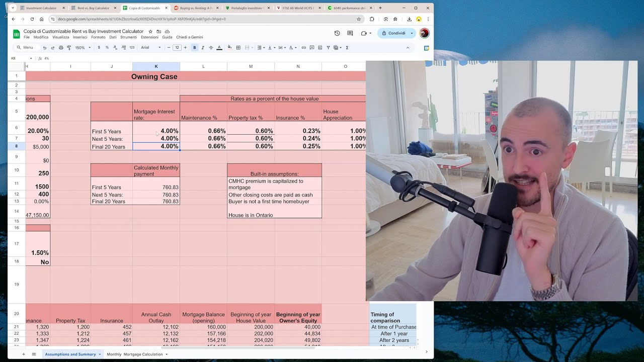Image resolution: width=644 pixels, height=362 pixels.
Task: Select column K header
Action: (x=156, y=66)
